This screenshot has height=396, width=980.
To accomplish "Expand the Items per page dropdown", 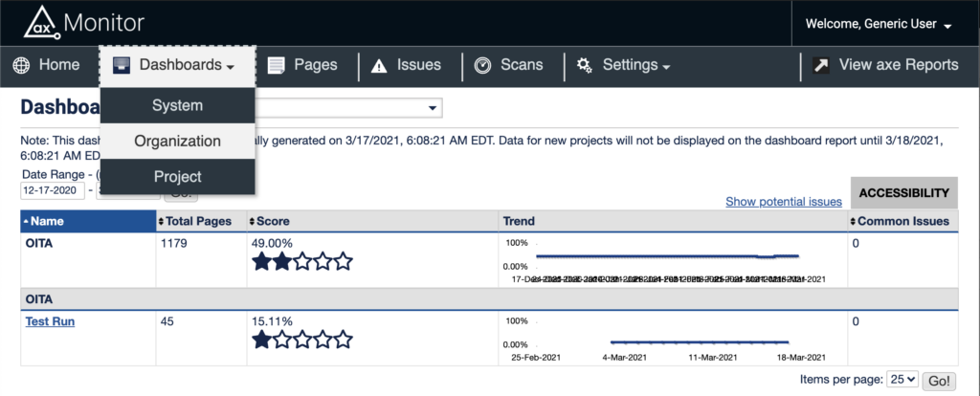I will click(x=902, y=380).
